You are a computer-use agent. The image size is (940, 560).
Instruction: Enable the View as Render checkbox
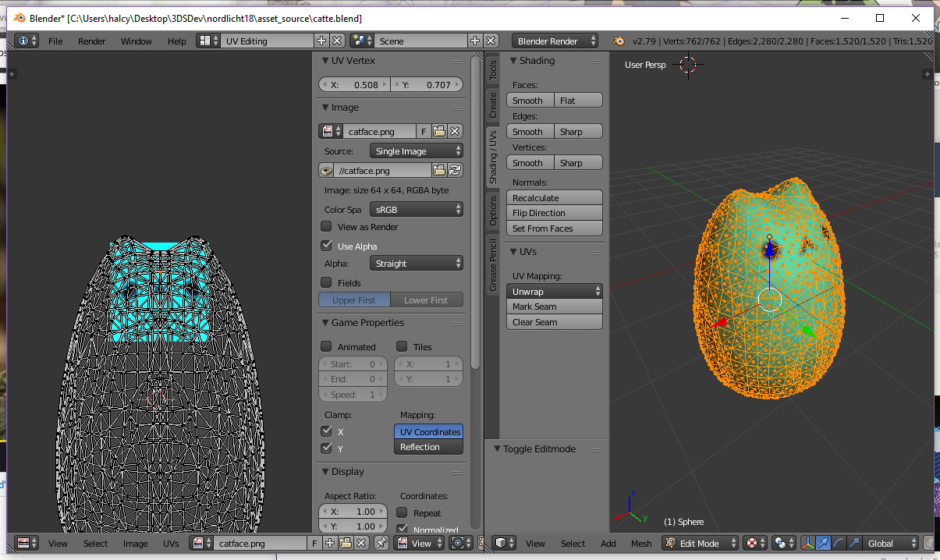(327, 227)
